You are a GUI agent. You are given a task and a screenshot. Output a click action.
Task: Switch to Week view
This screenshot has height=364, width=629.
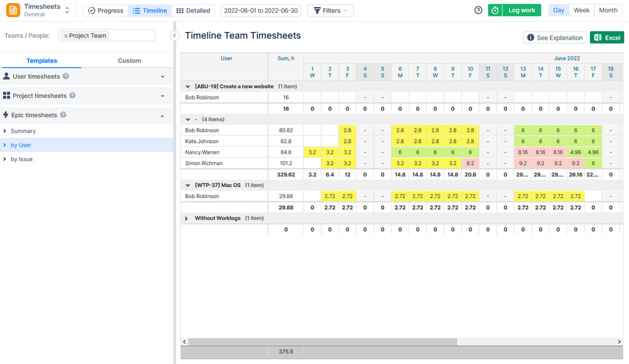[581, 10]
